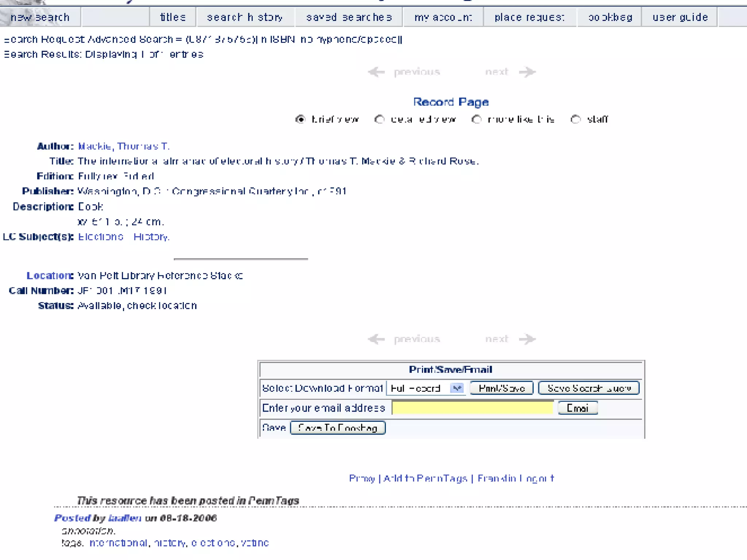The width and height of the screenshot is (747, 560).
Task: Open author link Mackie, Thomas T.
Action: pyautogui.click(x=124, y=146)
